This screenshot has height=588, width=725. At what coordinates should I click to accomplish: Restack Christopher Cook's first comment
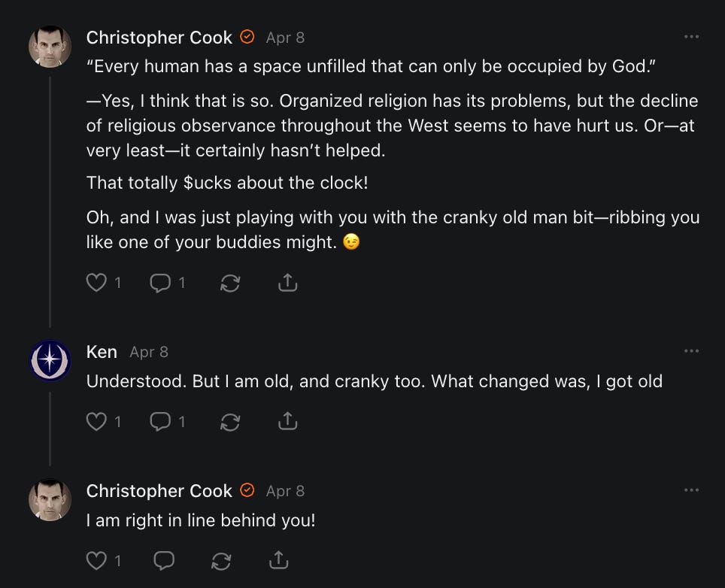(x=229, y=283)
